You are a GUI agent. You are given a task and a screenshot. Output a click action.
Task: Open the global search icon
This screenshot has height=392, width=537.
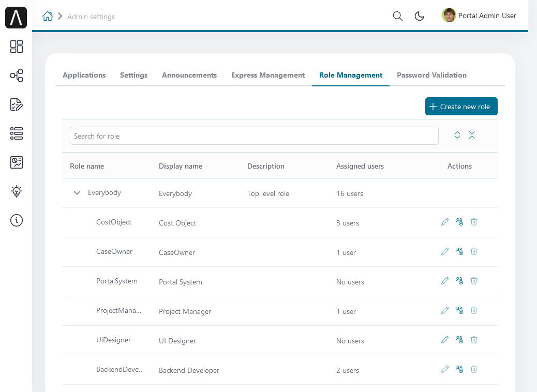(x=397, y=16)
